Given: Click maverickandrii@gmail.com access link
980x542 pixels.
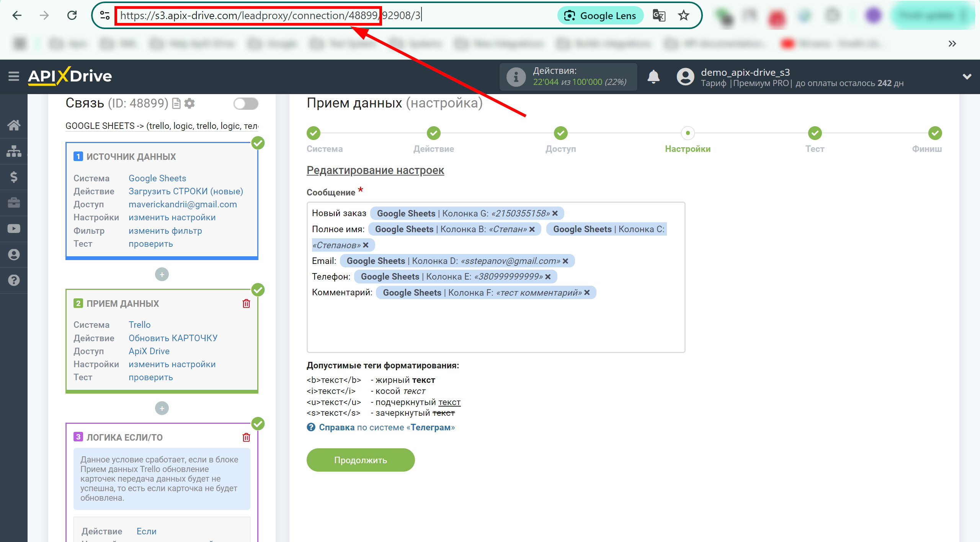Looking at the screenshot, I should click(x=183, y=204).
